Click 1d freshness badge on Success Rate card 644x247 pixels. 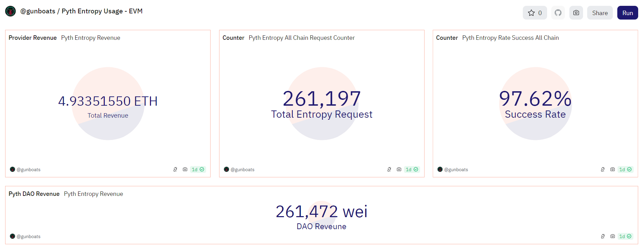tap(626, 169)
